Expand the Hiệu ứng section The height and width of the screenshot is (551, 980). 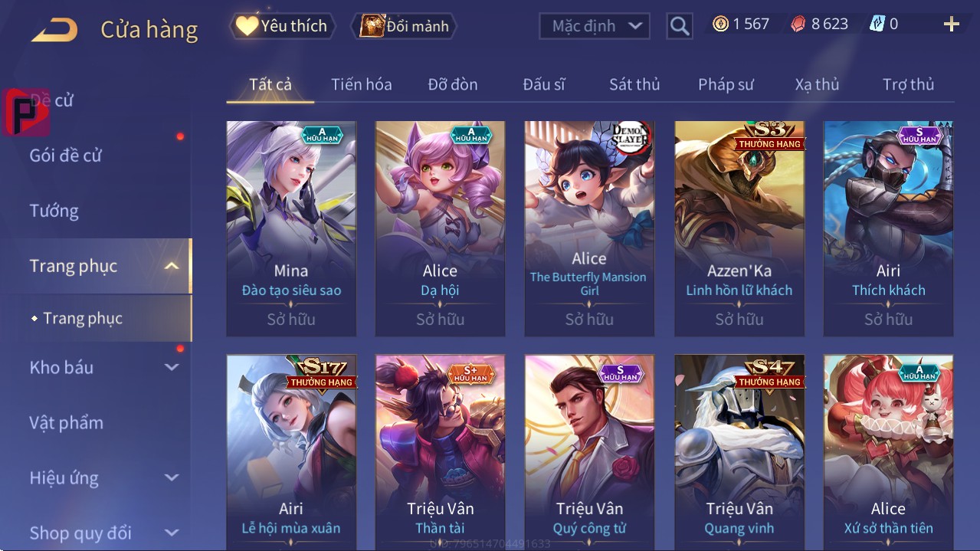[x=172, y=477]
